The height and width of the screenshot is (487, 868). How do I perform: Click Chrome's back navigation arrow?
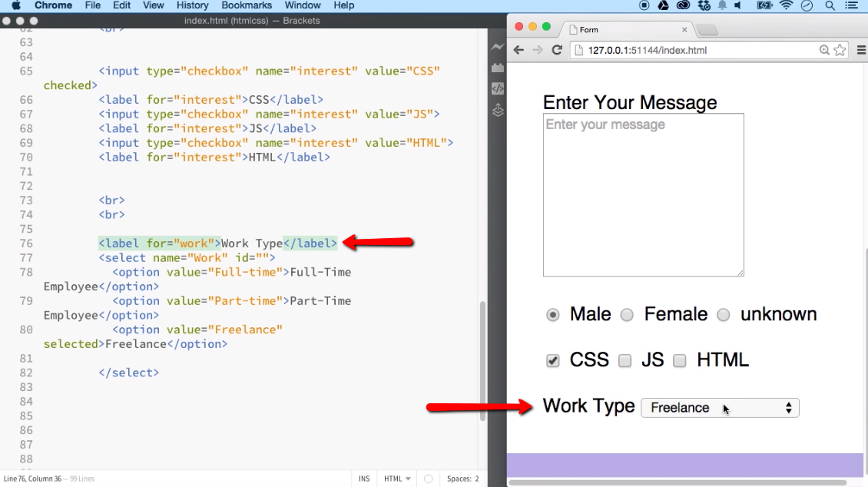coord(519,49)
